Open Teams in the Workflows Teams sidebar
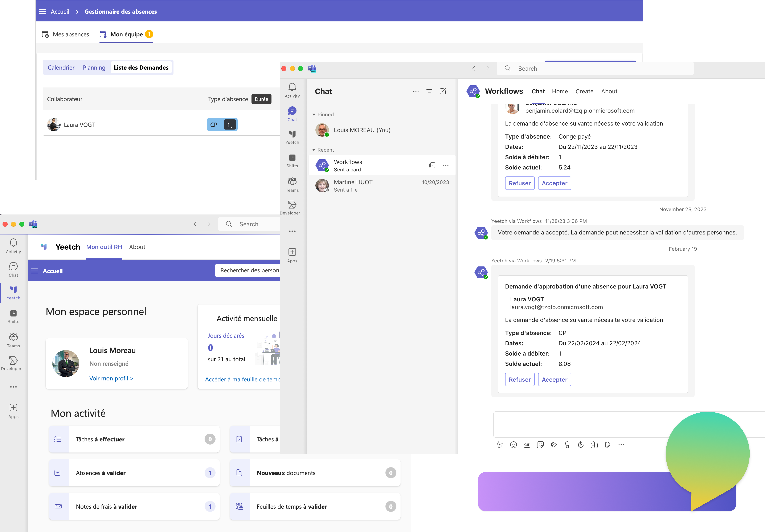The image size is (765, 532). (292, 184)
